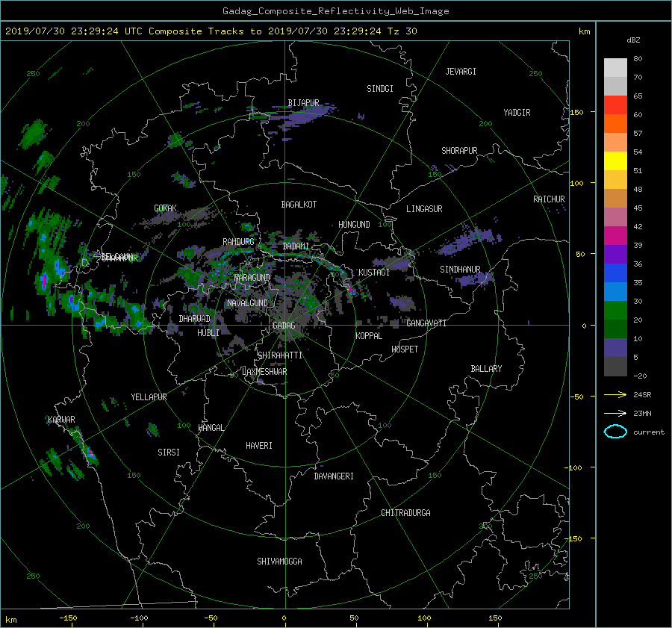The height and width of the screenshot is (628, 672).
Task: Click the LINGASUR city label
Action: click(x=424, y=209)
